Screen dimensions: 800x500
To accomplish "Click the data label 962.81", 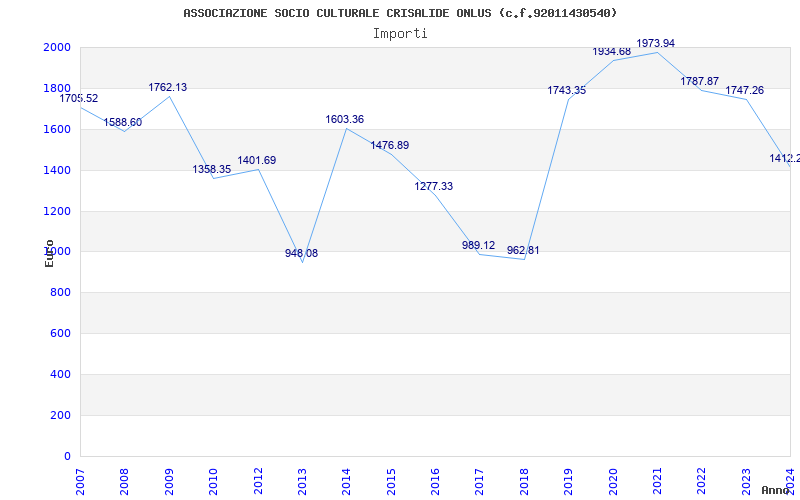I will pos(523,251).
